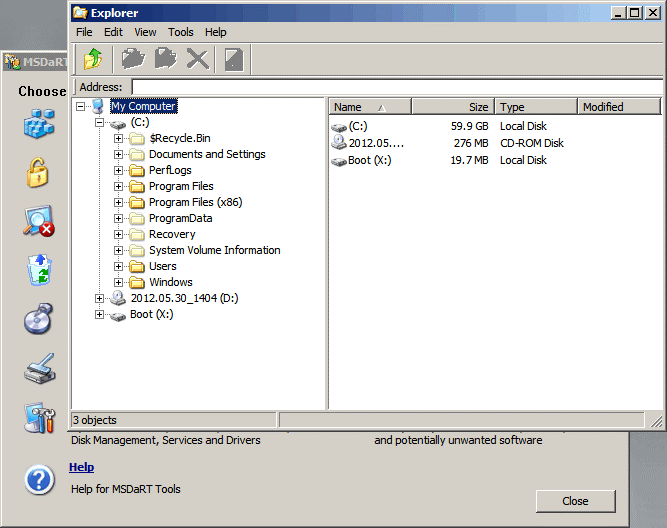
Task: Open the File menu
Action: (84, 32)
